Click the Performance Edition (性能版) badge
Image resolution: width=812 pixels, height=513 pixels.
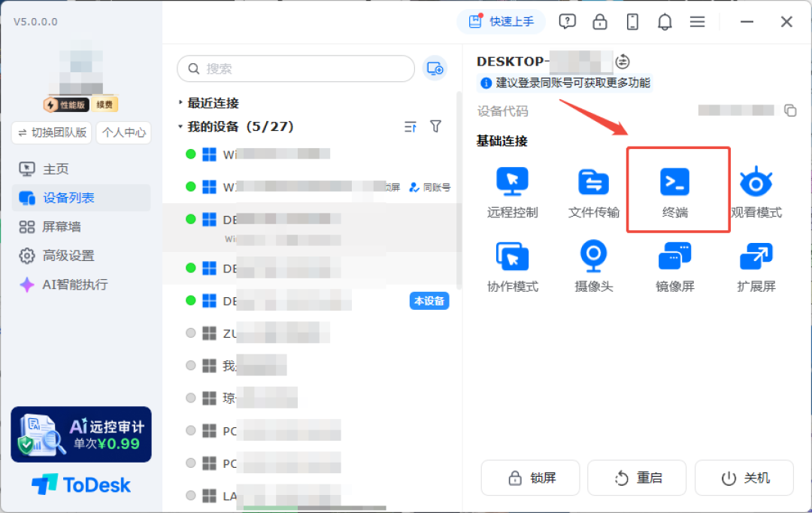66,105
